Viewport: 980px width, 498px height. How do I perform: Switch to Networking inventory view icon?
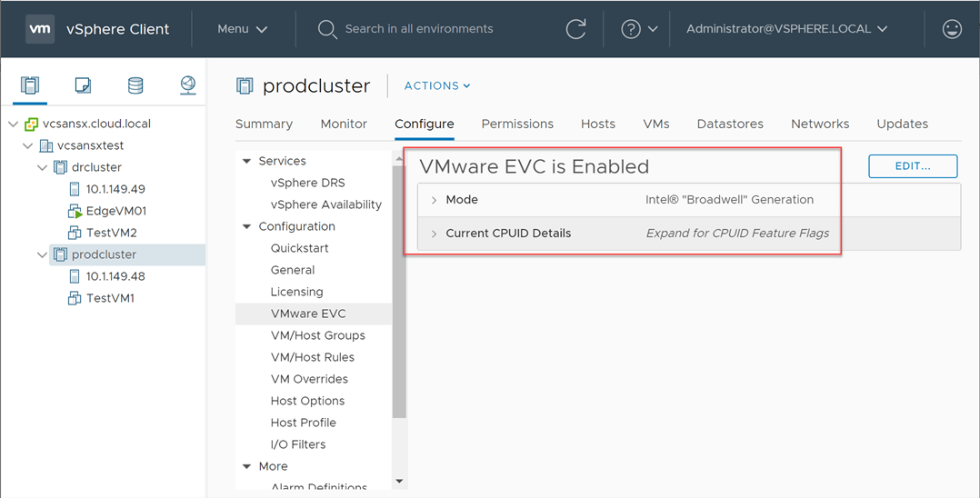coord(188,85)
